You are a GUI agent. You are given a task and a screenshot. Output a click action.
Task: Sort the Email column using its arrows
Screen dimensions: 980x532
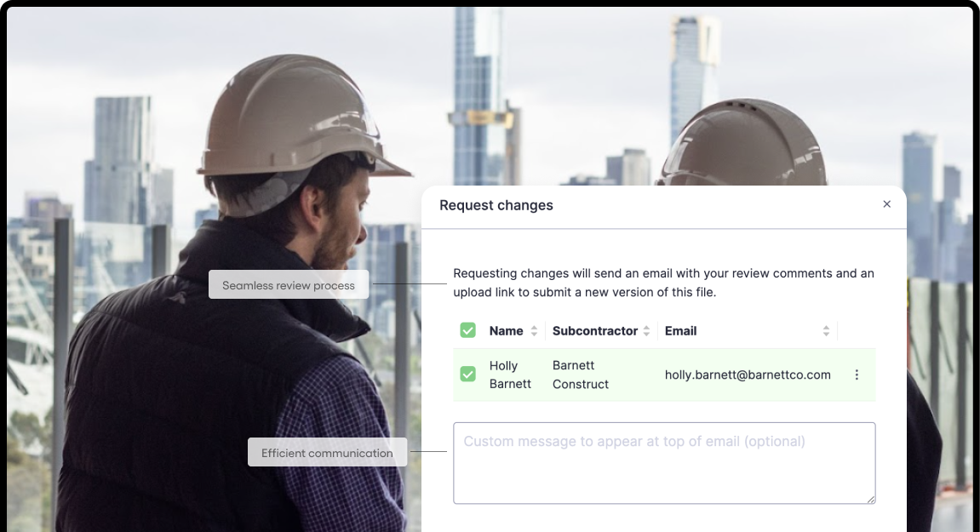pos(826,331)
